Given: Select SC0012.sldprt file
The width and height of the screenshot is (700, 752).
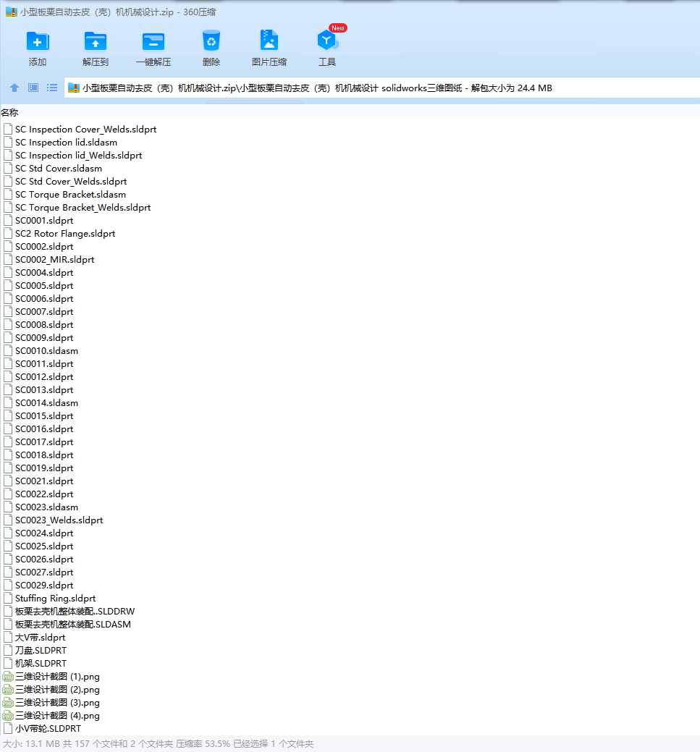Looking at the screenshot, I should click(44, 377).
